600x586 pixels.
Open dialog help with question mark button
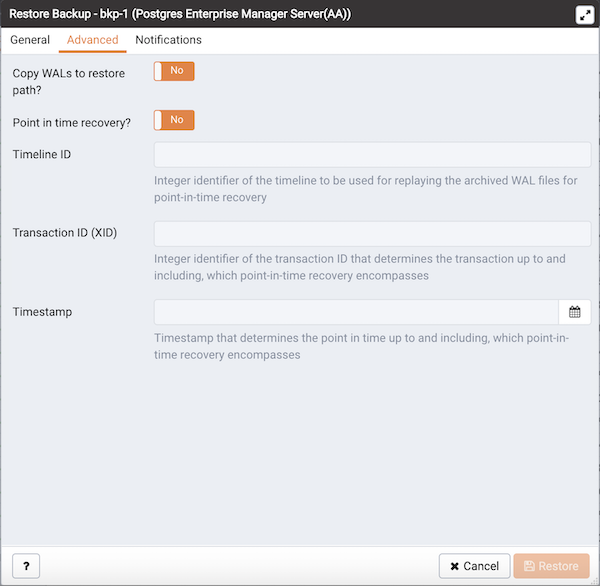click(x=26, y=566)
